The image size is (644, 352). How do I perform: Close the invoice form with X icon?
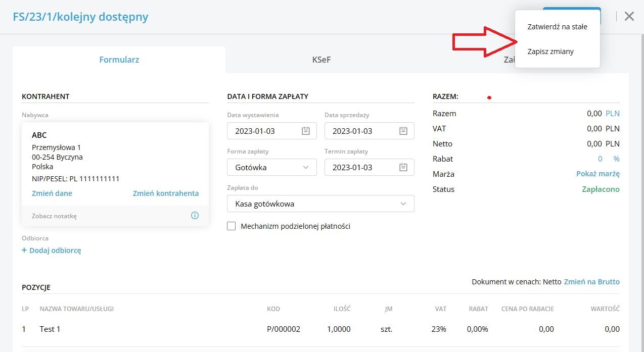point(629,16)
